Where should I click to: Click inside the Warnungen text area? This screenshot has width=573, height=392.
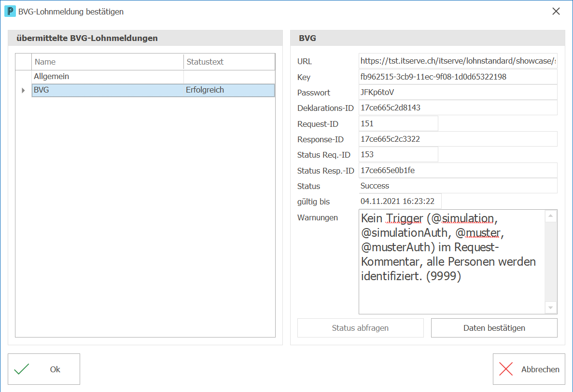[x=452, y=261]
